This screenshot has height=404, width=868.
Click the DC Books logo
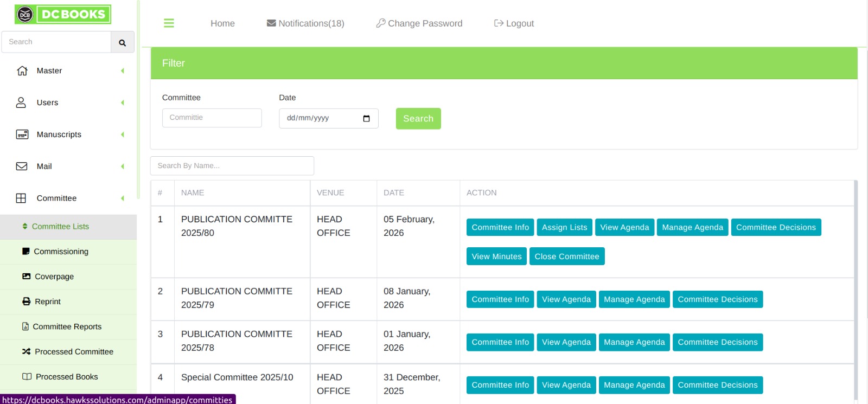(x=63, y=15)
